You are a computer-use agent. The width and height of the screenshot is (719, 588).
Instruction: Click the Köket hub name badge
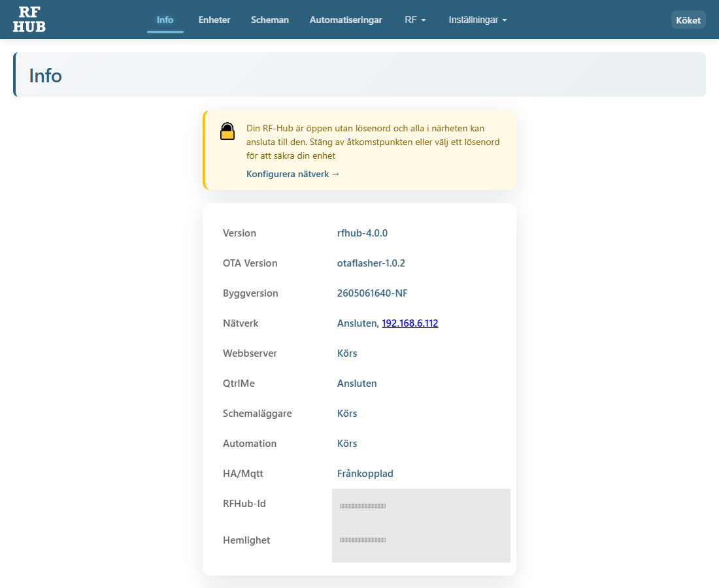pyautogui.click(x=688, y=20)
